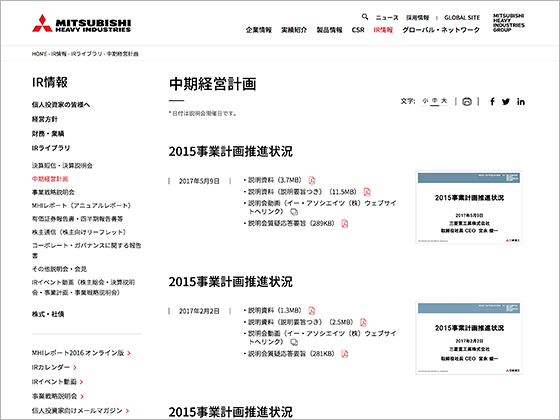Screen dimensions: 560x420
Task: Click the ニュース header link
Action: point(387,18)
